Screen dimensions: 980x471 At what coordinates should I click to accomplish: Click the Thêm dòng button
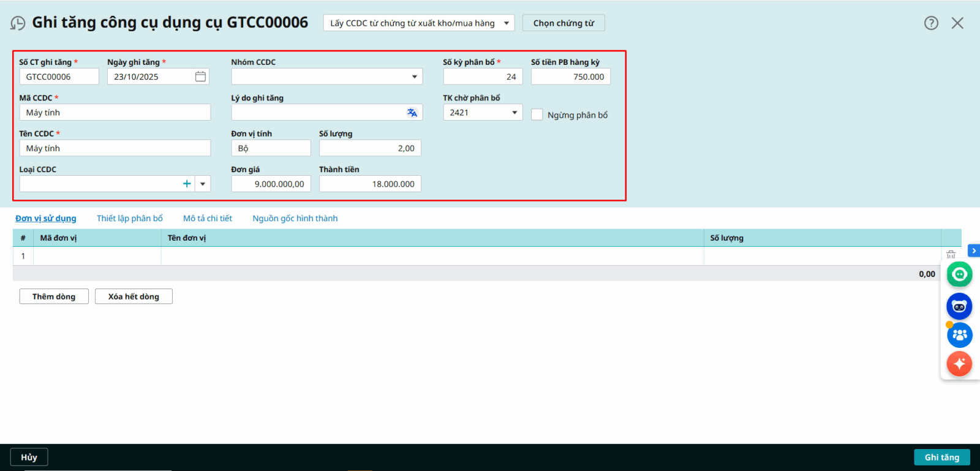[x=54, y=296]
